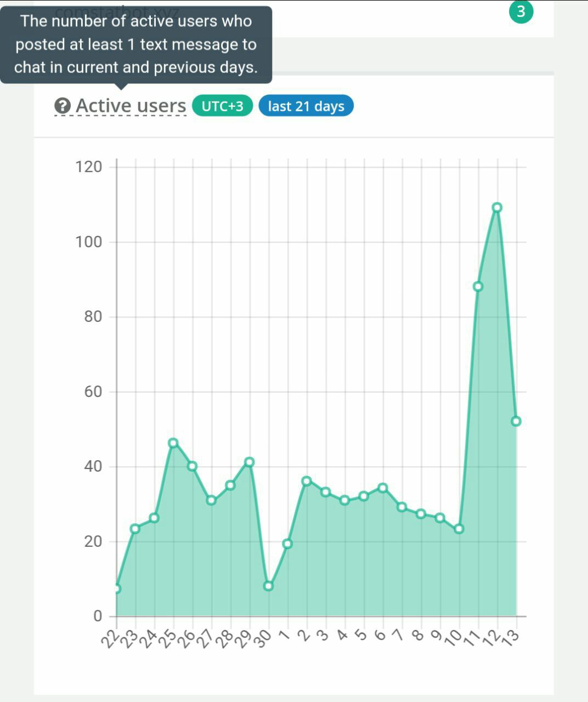Select the data point for day 26

point(192,466)
